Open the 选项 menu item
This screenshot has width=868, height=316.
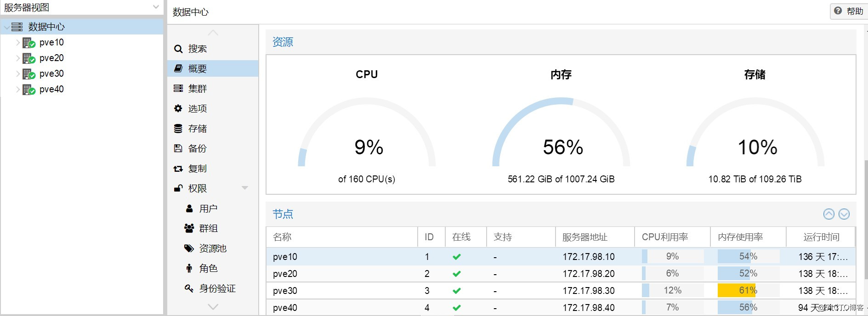(x=213, y=108)
